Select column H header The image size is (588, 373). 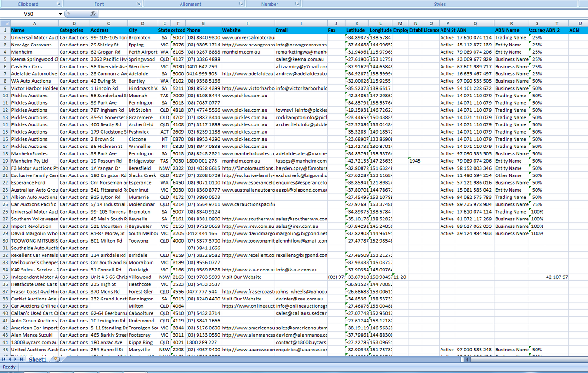click(248, 23)
